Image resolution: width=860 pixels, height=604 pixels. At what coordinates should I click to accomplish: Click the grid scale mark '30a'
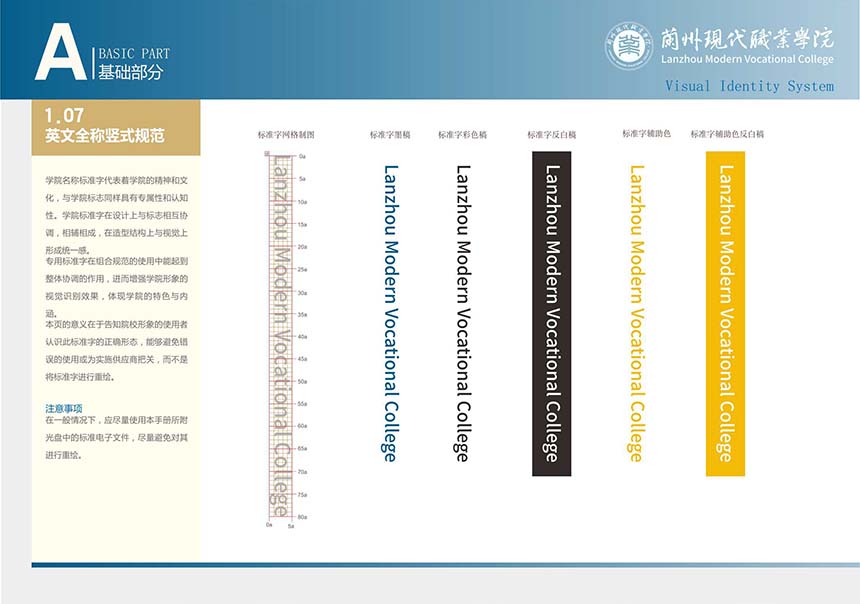click(x=303, y=292)
